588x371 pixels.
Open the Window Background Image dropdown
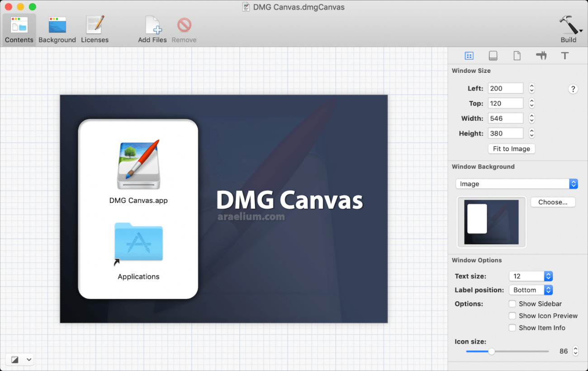pos(517,184)
